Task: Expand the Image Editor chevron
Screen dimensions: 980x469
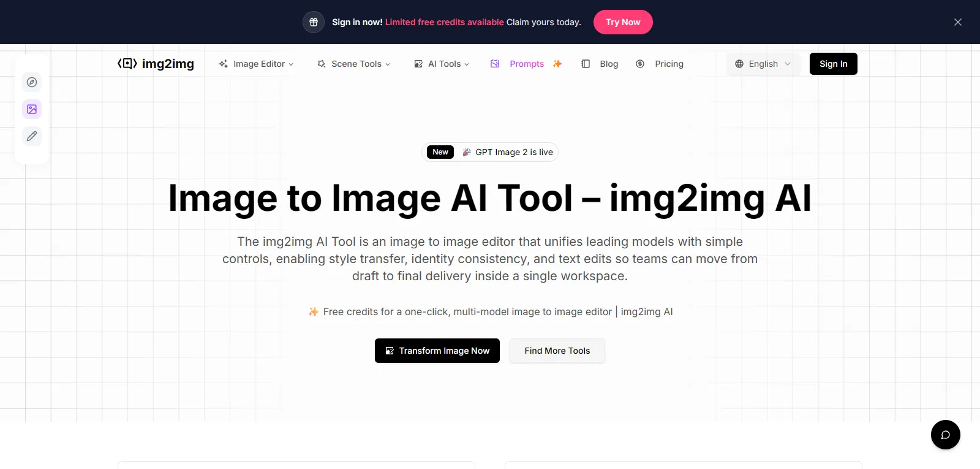Action: coord(291,64)
